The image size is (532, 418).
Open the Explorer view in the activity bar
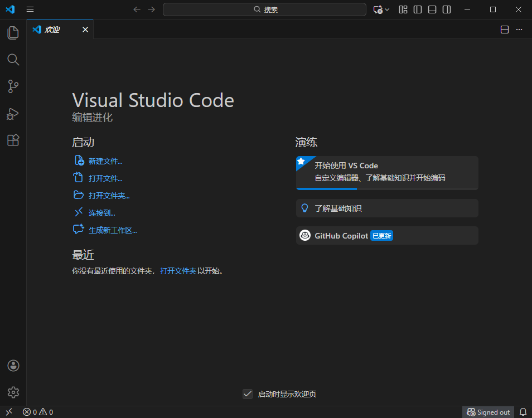point(13,32)
